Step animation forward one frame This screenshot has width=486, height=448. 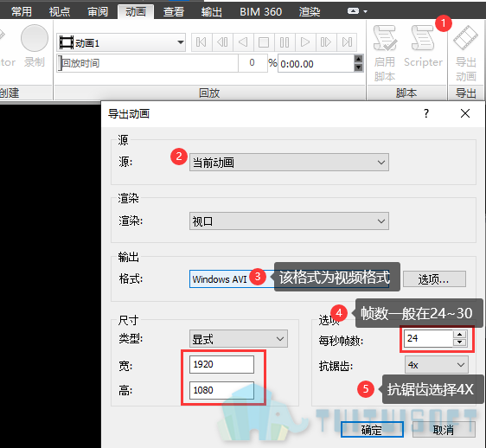pyautogui.click(x=326, y=42)
